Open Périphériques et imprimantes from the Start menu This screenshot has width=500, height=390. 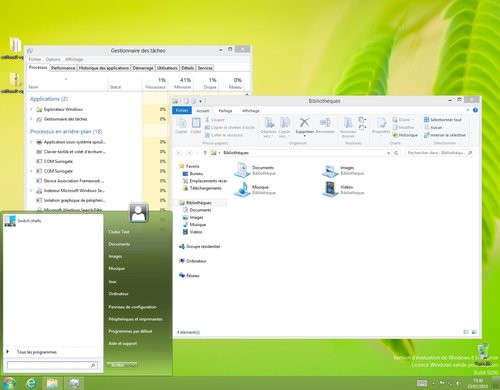[x=135, y=319]
